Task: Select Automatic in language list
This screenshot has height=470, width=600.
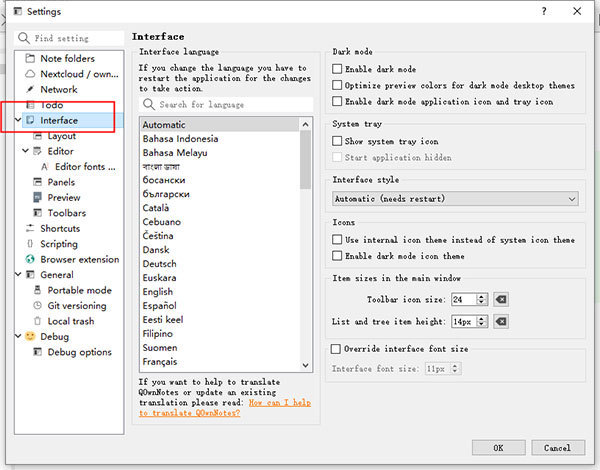Action: click(x=220, y=125)
